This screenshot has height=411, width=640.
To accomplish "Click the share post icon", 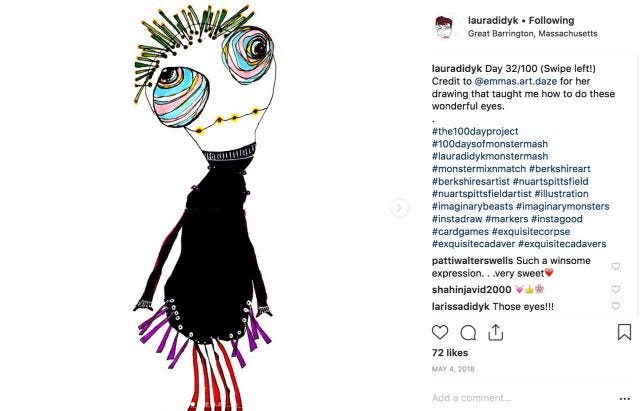I will [496, 332].
